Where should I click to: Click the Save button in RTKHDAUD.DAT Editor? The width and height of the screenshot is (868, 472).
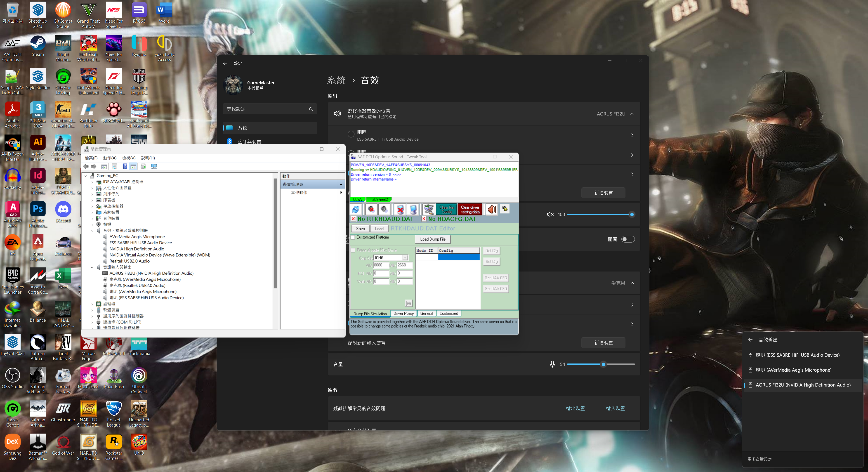pos(360,229)
